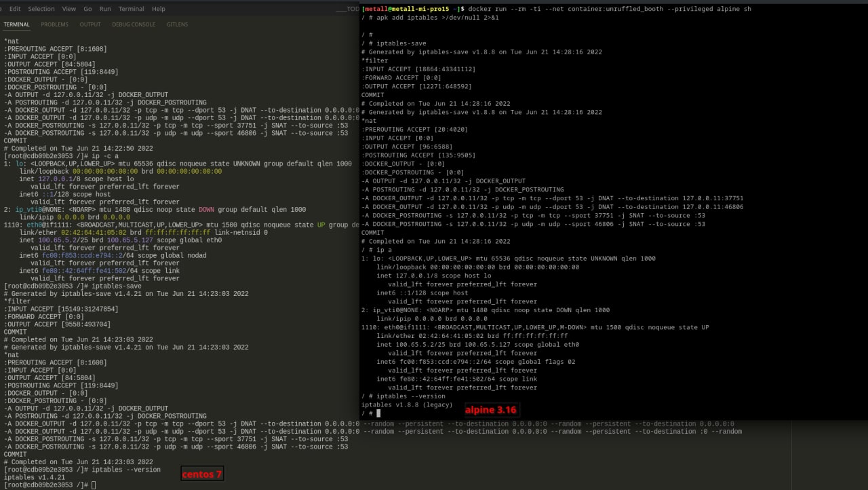The height and width of the screenshot is (490, 868).
Task: Click the 'docker run --rm -ti' command line
Action: tap(556, 9)
